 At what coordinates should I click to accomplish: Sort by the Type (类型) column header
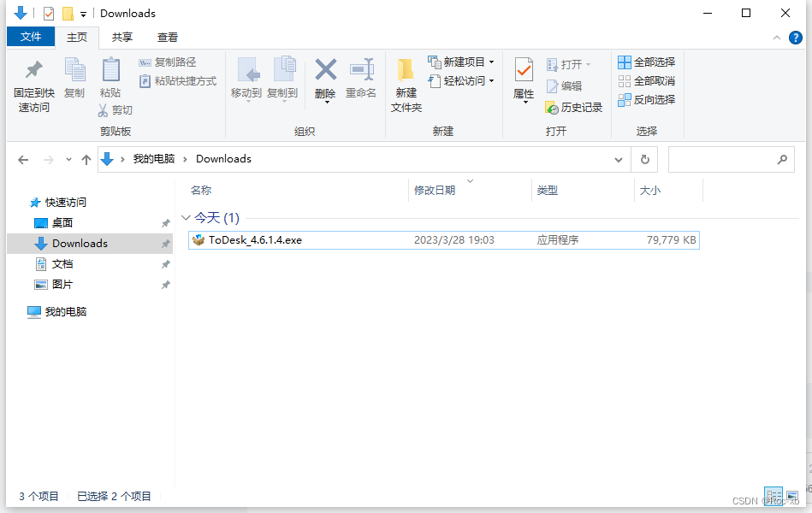pyautogui.click(x=548, y=191)
